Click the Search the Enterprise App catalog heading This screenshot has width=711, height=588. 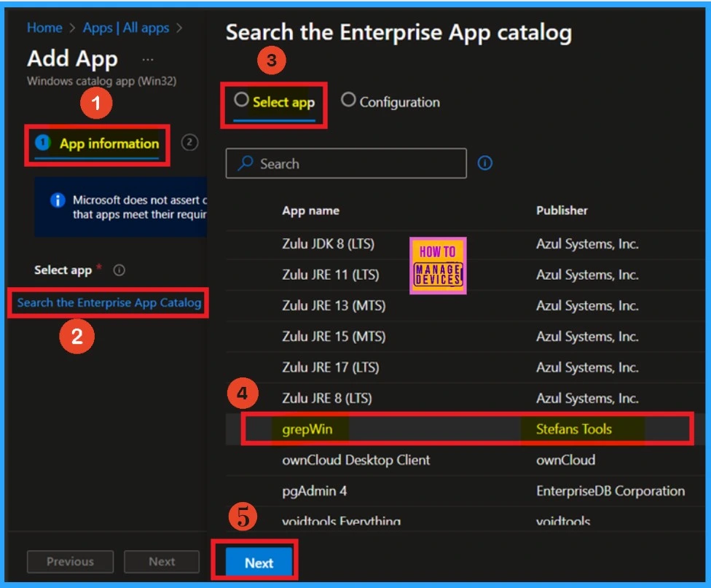398,33
